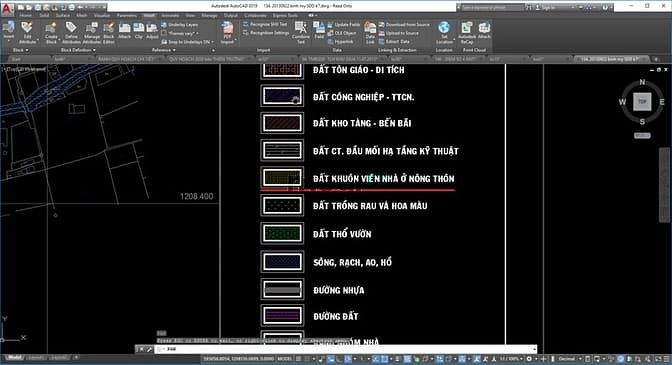Open the Home ribbon tab

25,15
